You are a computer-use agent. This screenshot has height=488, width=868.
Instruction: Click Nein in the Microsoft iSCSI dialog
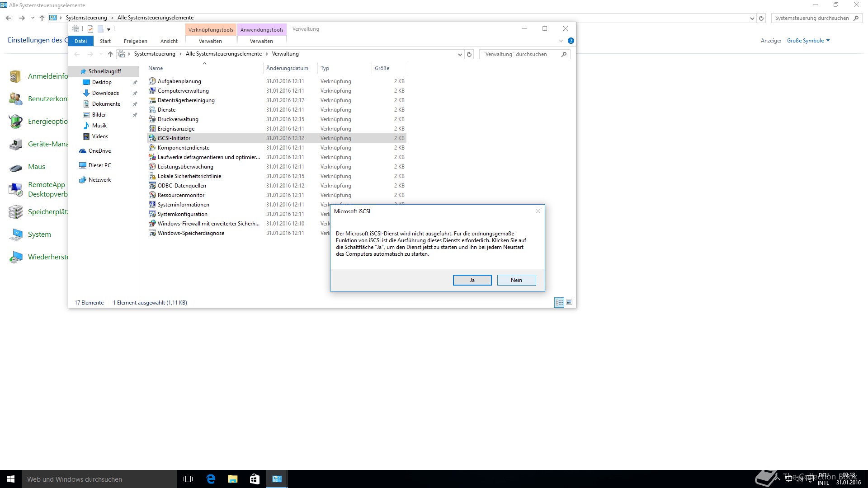tap(516, 280)
